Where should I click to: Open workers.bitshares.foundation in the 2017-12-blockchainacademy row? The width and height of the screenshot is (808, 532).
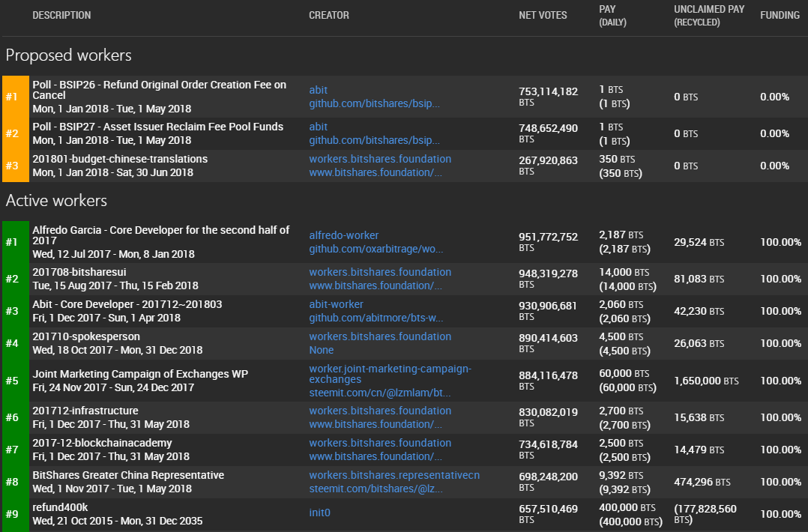[380, 443]
